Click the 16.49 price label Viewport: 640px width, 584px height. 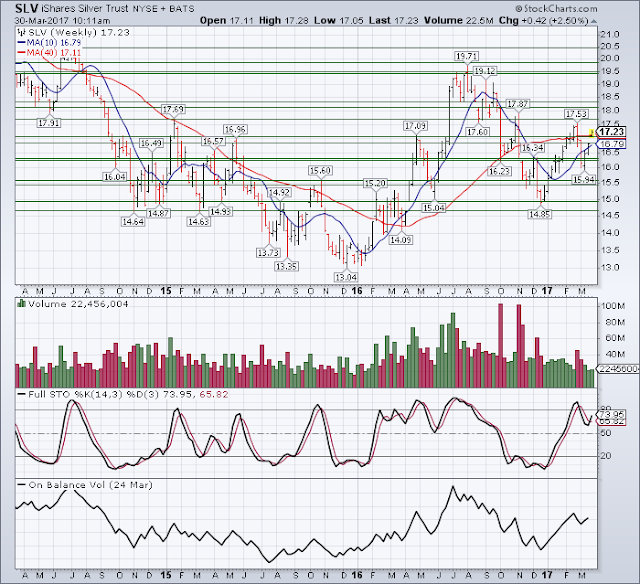(x=151, y=143)
